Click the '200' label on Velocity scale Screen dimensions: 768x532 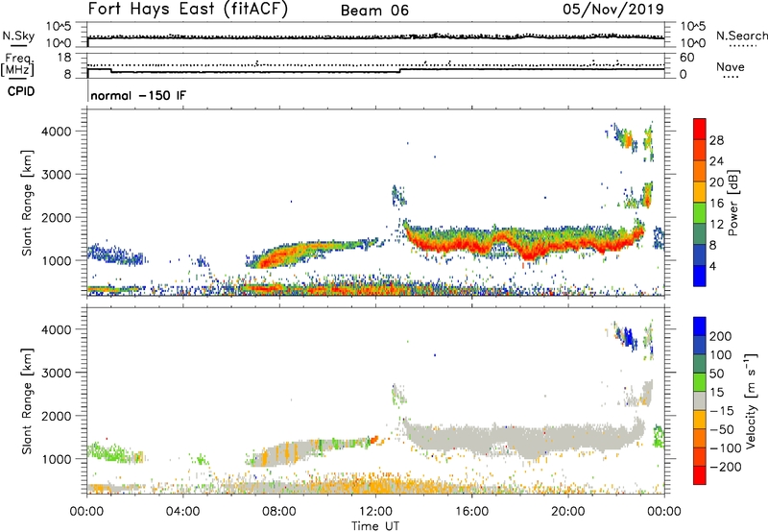coord(721,336)
